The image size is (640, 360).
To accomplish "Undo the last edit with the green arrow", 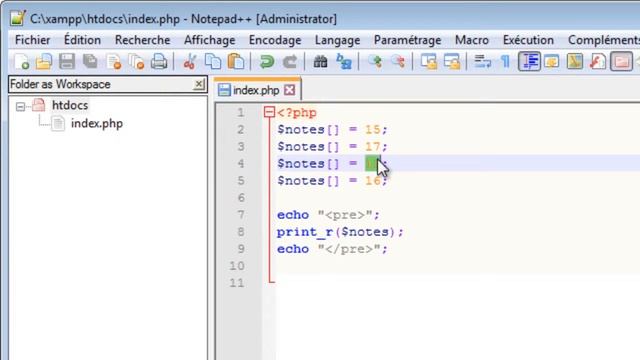I will (267, 62).
